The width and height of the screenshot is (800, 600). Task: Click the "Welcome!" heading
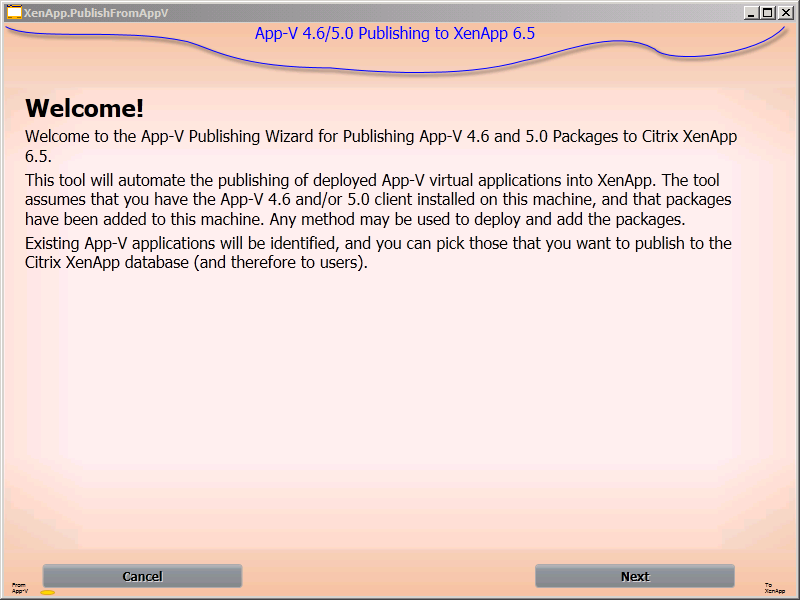[x=85, y=108]
